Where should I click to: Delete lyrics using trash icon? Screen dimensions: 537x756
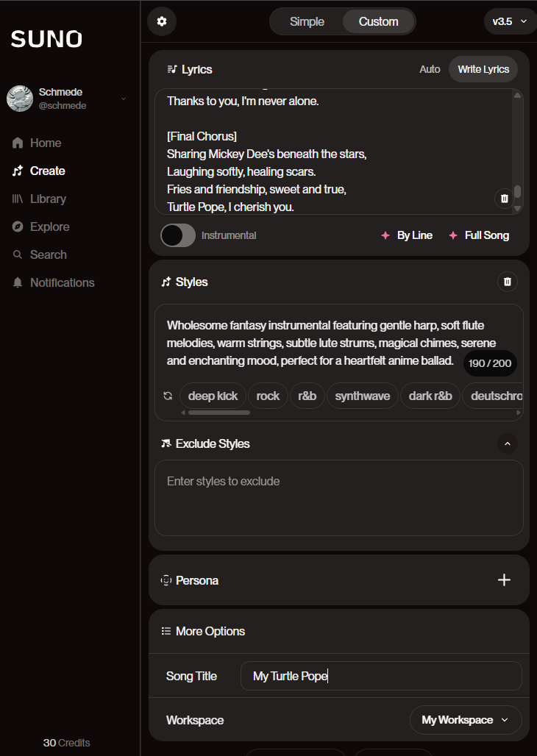(504, 198)
